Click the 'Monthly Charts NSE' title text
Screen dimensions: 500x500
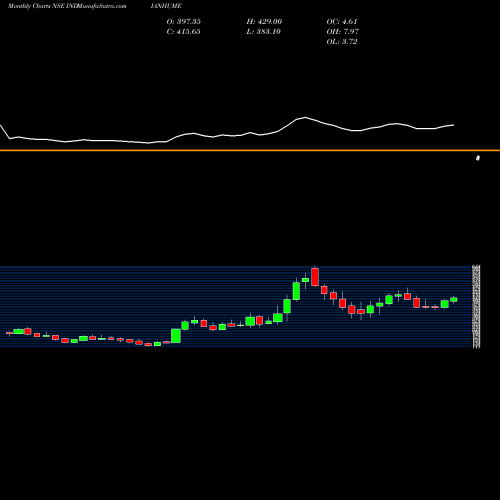tap(36, 6)
